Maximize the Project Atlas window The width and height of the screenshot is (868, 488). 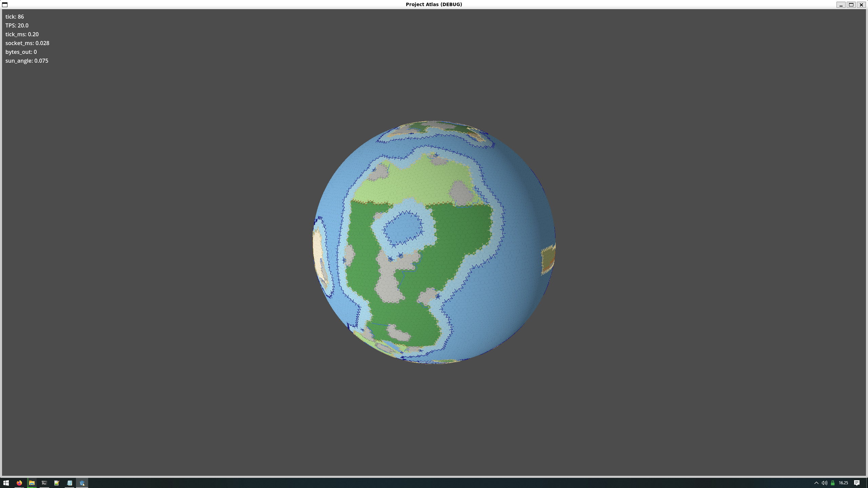pyautogui.click(x=851, y=4)
